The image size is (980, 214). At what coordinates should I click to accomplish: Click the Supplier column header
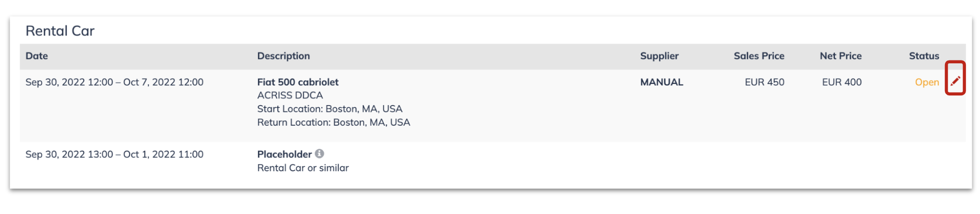click(x=659, y=56)
